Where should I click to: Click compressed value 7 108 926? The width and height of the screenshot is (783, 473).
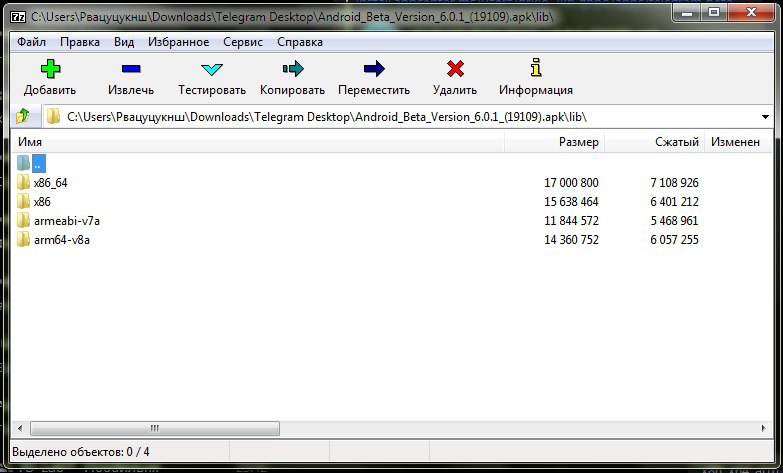pos(674,182)
